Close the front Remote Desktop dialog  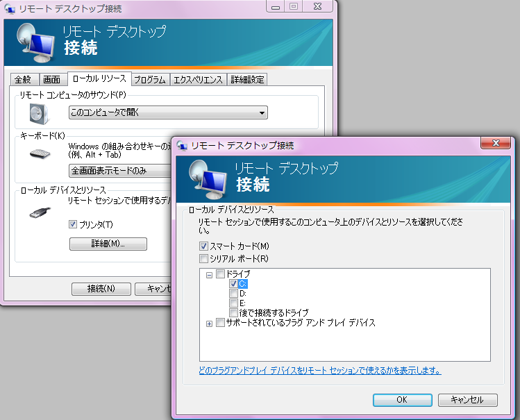496,143
